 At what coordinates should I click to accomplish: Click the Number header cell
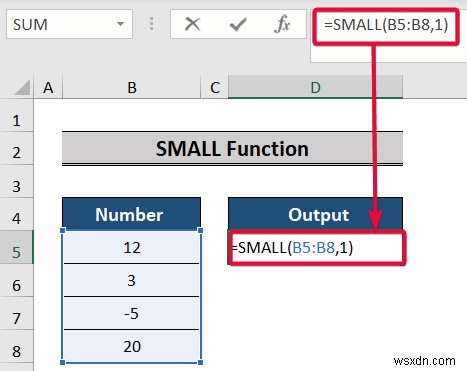(x=131, y=214)
